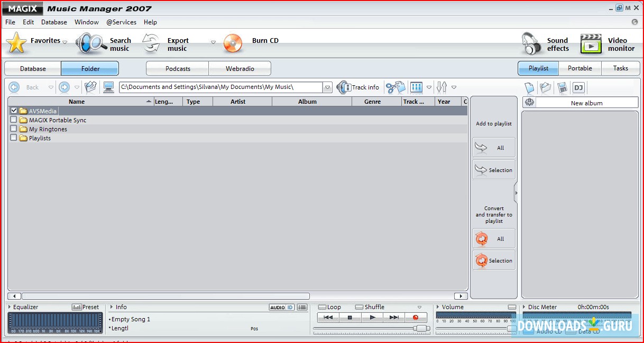Screen dimensions: 644x343
Task: Launch the Burn CD tool
Action: click(251, 43)
